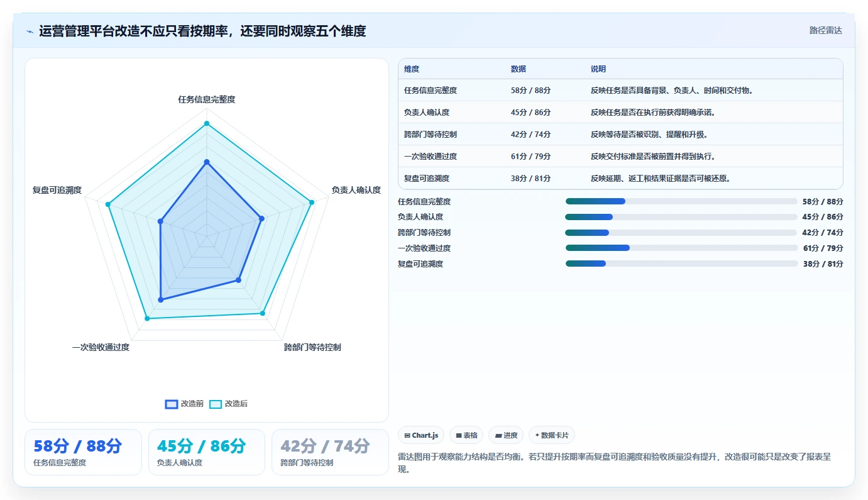Screen dimensions: 868x500
Task: Click the 改造前 point on 负责人确认度 axis
Action: click(261, 219)
